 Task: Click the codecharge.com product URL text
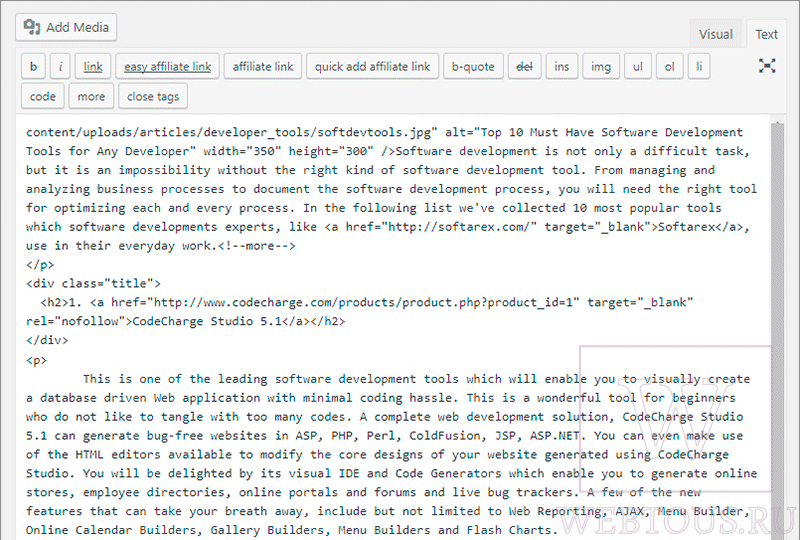pyautogui.click(x=363, y=303)
